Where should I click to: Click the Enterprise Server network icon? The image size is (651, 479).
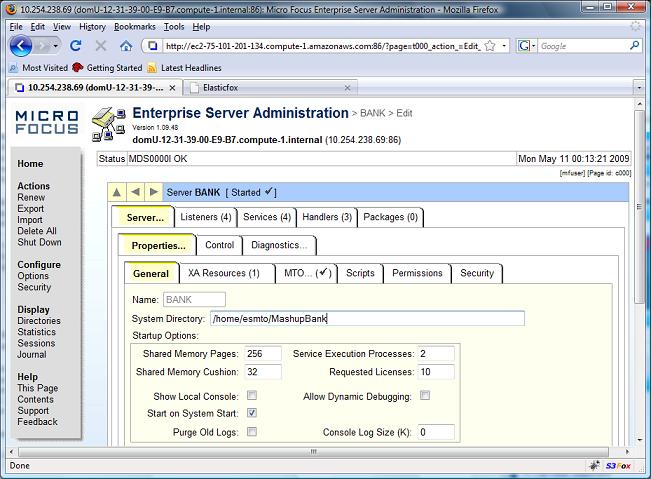click(109, 124)
